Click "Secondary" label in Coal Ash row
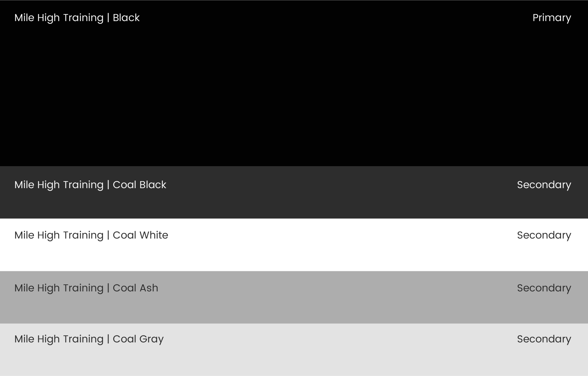 point(544,288)
